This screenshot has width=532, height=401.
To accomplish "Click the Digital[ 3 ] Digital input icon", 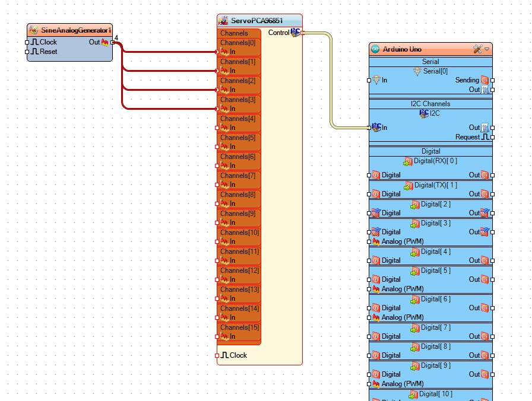I will tap(376, 232).
